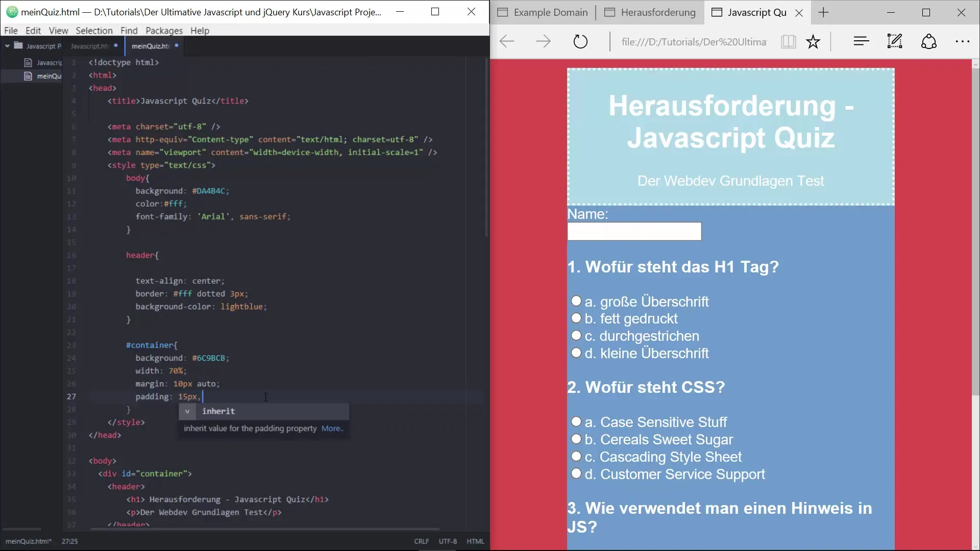Click the autocomplete value type 'v' badge
980x551 pixels.
(x=187, y=411)
